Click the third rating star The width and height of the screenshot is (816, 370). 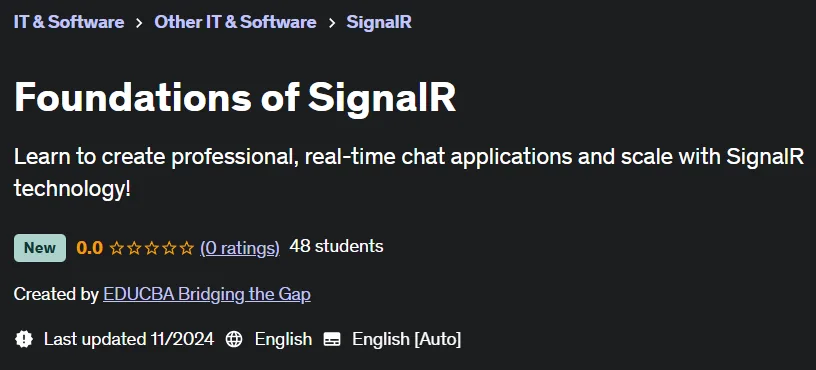tap(151, 248)
